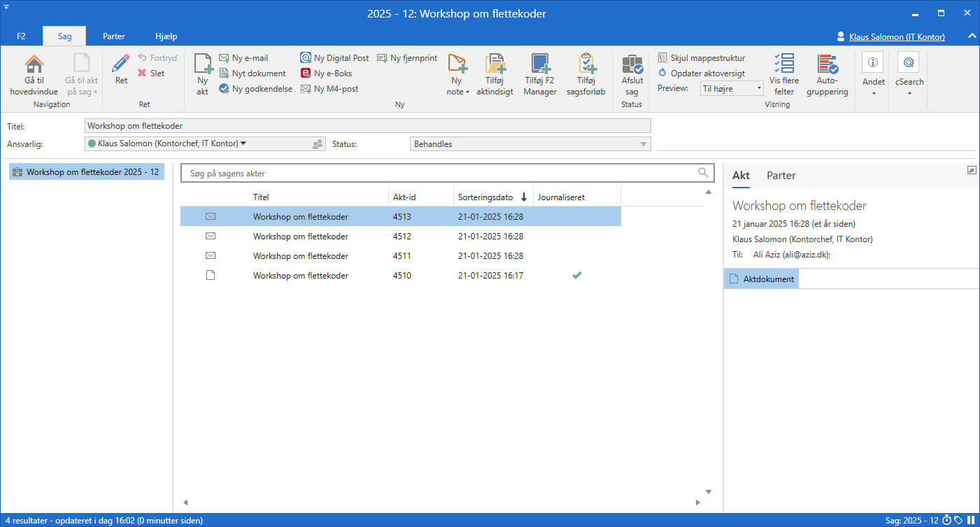Click the Klaus Salomon (IT Kontor) user link
The height and width of the screenshot is (527, 980).
click(897, 37)
